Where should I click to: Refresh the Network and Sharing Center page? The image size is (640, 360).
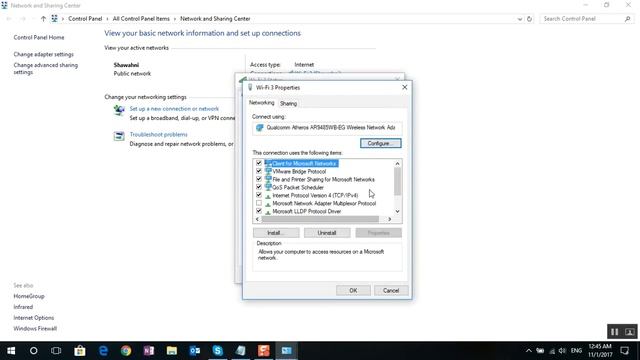point(529,19)
